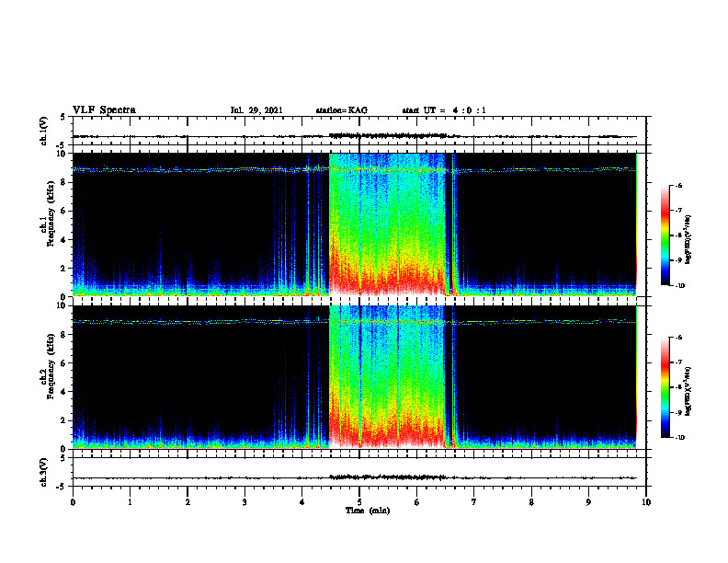Image resolution: width=728 pixels, height=563 pixels.
Task: Click the "-6" value on ch.1 colorbar
Action: pos(678,185)
